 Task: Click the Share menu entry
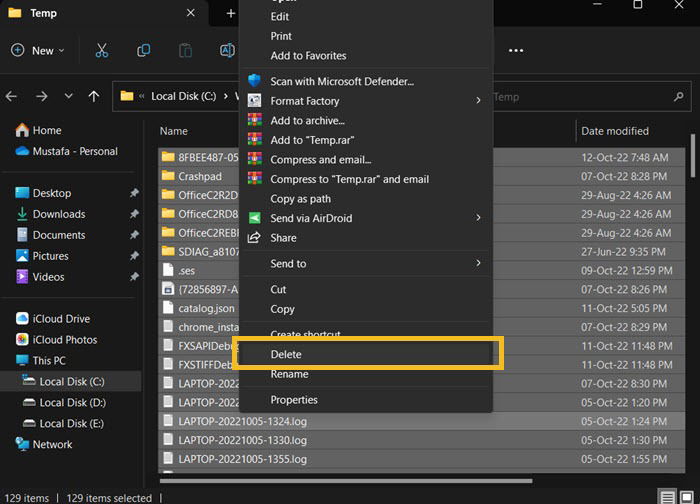pos(366,238)
